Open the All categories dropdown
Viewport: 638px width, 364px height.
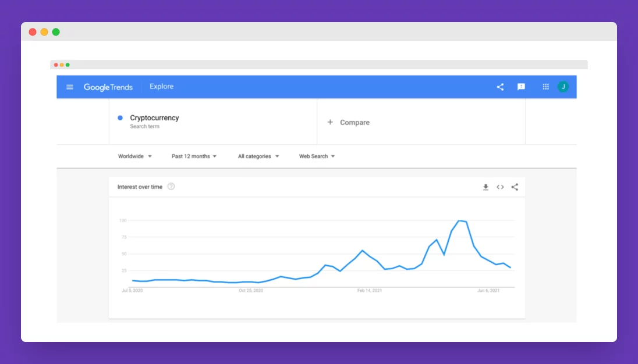257,156
